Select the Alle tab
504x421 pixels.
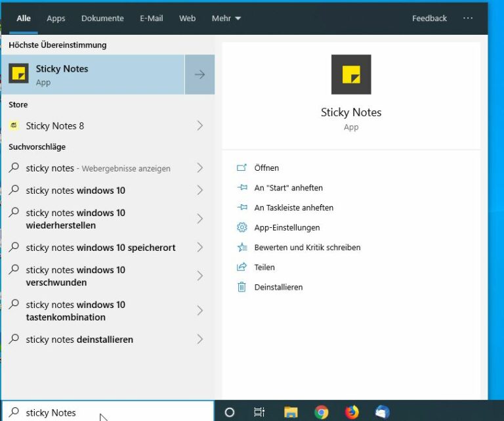(x=24, y=18)
